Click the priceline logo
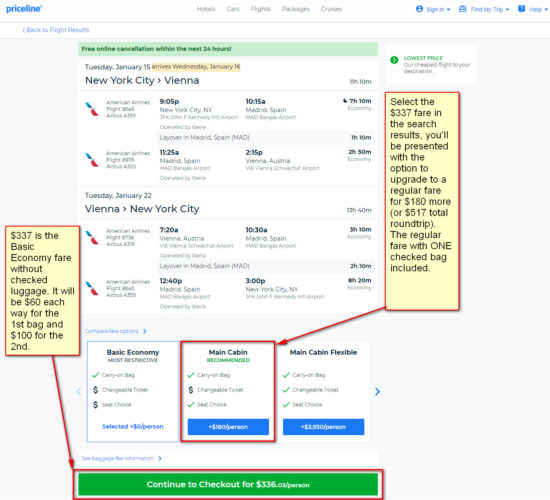The image size is (550, 500). 24,9
